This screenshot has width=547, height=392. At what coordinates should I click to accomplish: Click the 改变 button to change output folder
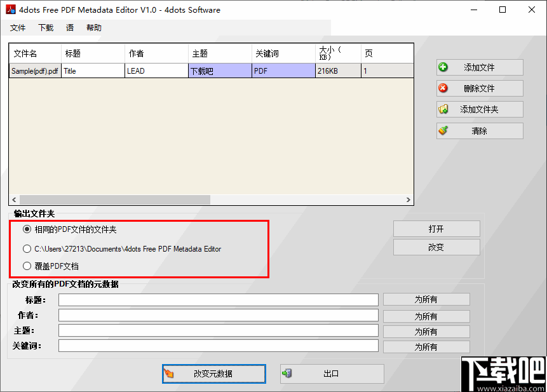(436, 247)
